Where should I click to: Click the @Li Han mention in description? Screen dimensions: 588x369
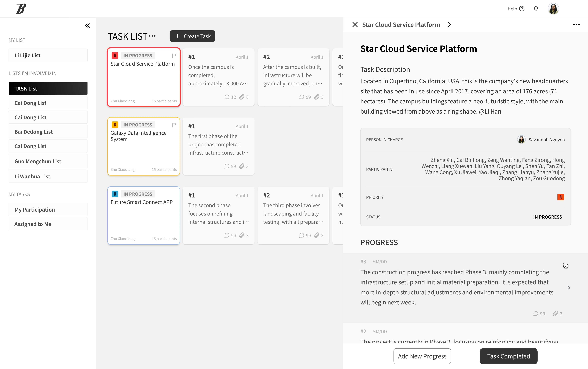click(x=490, y=112)
